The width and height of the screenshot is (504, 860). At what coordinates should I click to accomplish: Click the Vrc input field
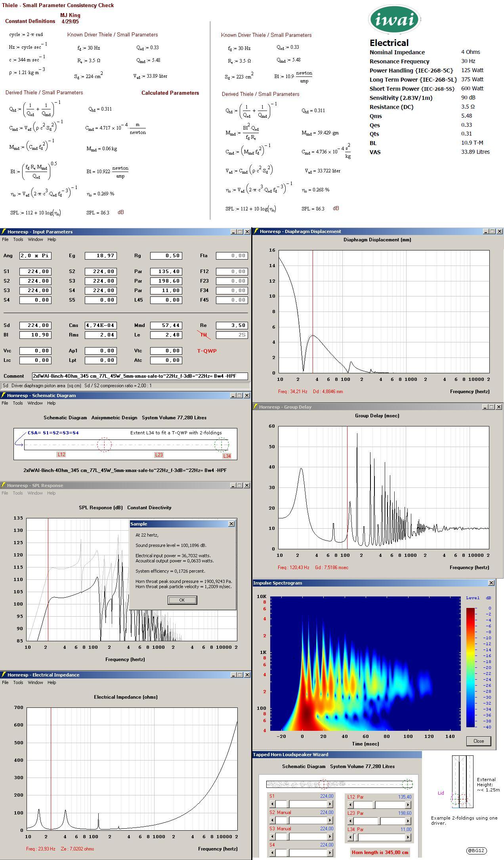[36, 351]
